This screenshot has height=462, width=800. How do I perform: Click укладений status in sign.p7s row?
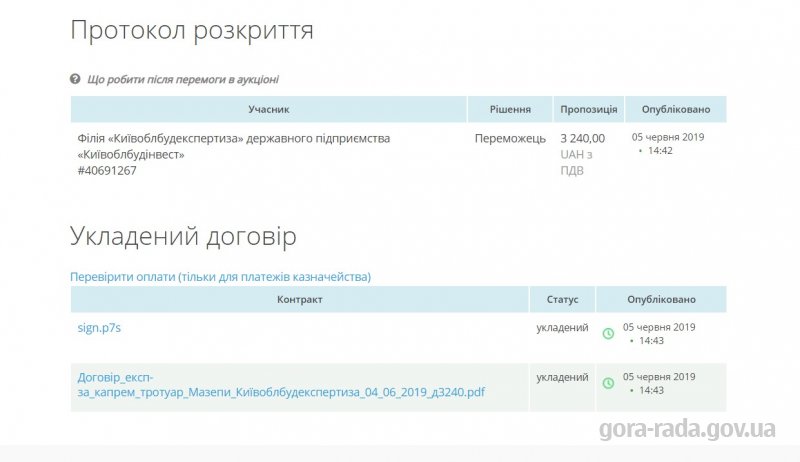pyautogui.click(x=562, y=328)
